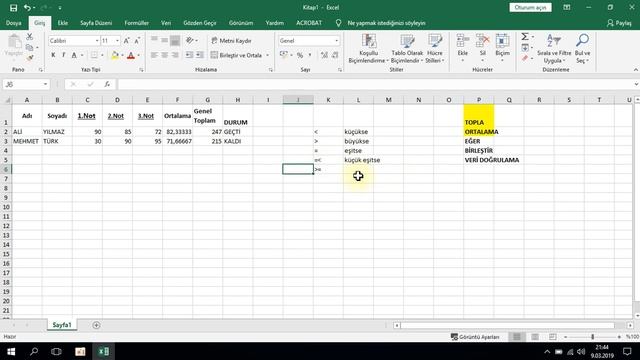Image resolution: width=640 pixels, height=360 pixels.
Task: Expand the fill color dropdown arrow
Action: [x=122, y=55]
